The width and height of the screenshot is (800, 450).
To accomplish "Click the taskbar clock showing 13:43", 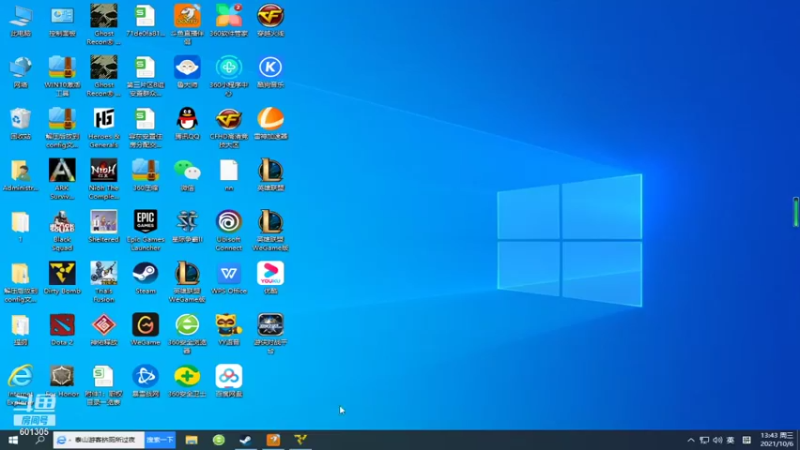I will [777, 439].
